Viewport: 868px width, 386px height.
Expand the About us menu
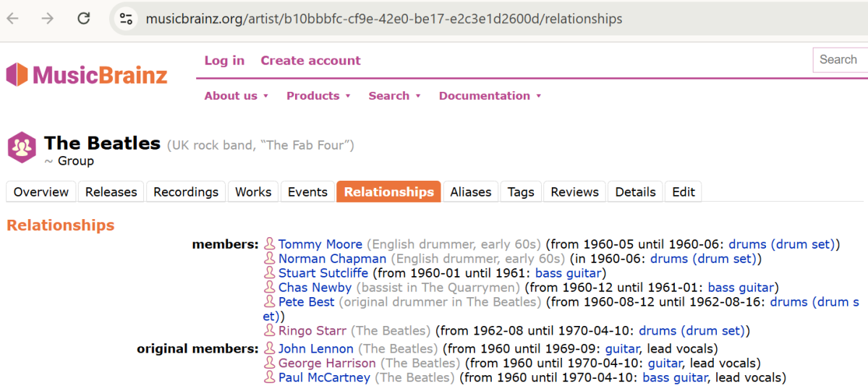point(236,95)
